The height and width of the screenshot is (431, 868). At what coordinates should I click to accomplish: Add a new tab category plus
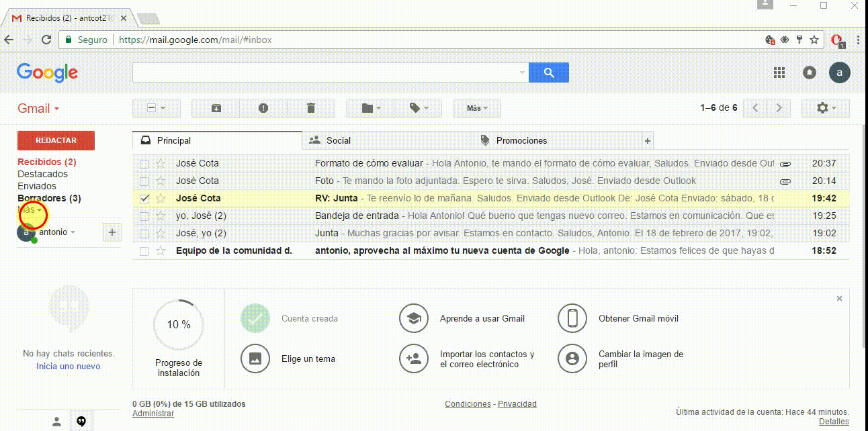[648, 141]
